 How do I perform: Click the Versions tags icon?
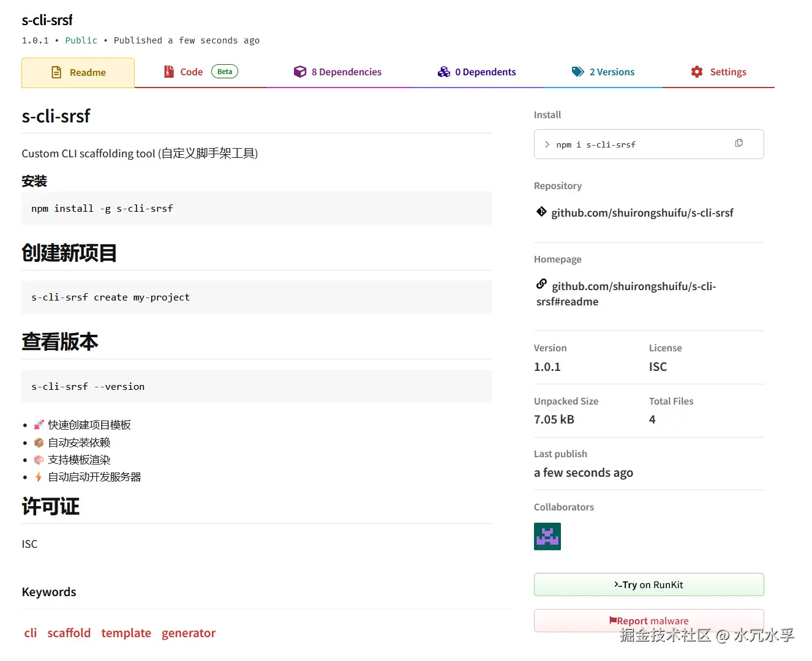[x=578, y=72]
